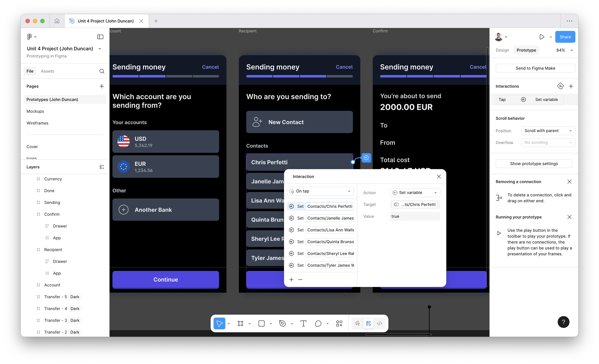Viewport: 599px width, 364px height.
Task: Collapse all layers toggle icon
Action: pyautogui.click(x=102, y=167)
